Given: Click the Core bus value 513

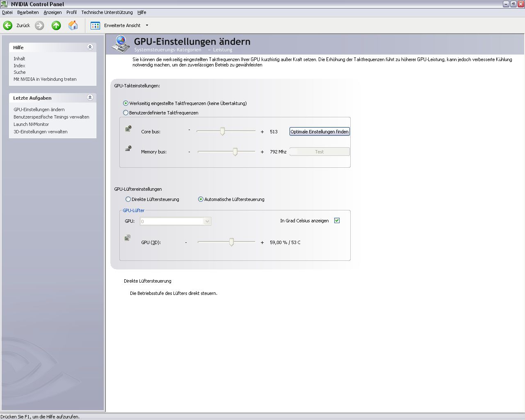Looking at the screenshot, I should click(274, 132).
